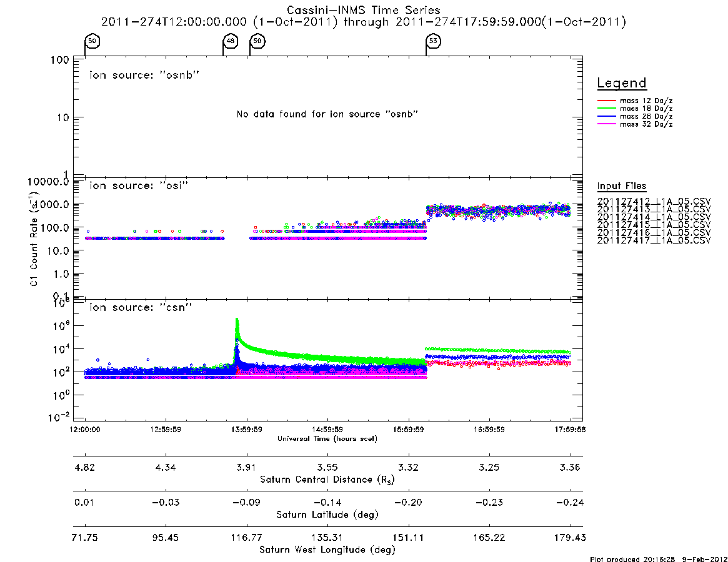This screenshot has height=562, width=728.
Task: Select input file 201127412_L1A_05.CSV
Action: tap(654, 202)
